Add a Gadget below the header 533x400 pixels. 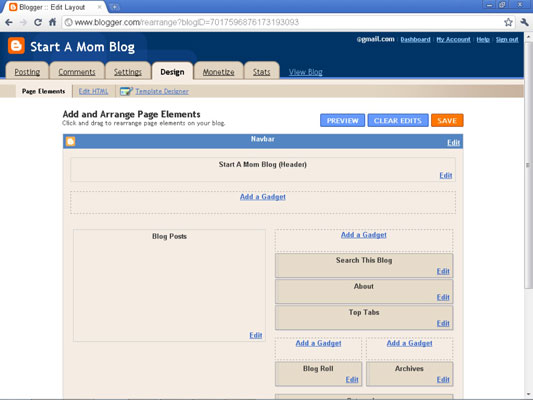tap(263, 197)
